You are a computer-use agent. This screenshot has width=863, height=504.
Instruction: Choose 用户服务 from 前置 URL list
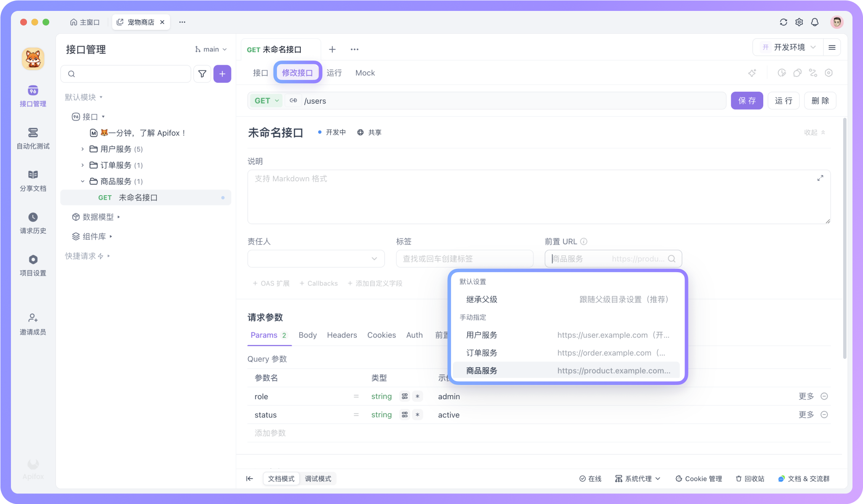(x=566, y=335)
